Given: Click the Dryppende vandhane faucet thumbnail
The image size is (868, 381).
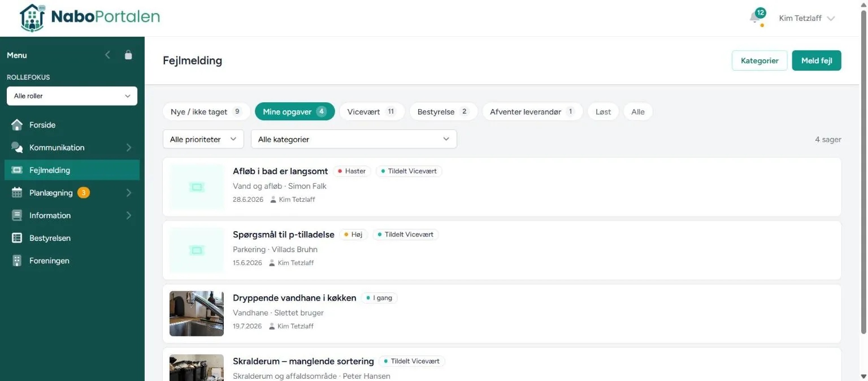Looking at the screenshot, I should click(x=197, y=313).
